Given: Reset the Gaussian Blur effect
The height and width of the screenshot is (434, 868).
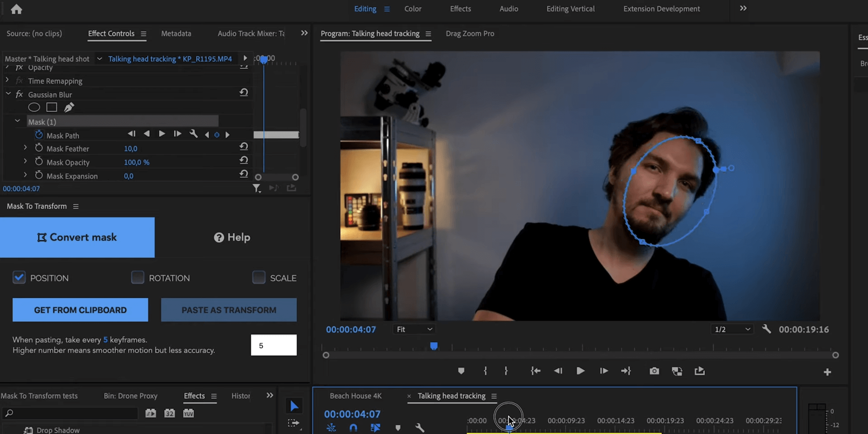Looking at the screenshot, I should [244, 93].
